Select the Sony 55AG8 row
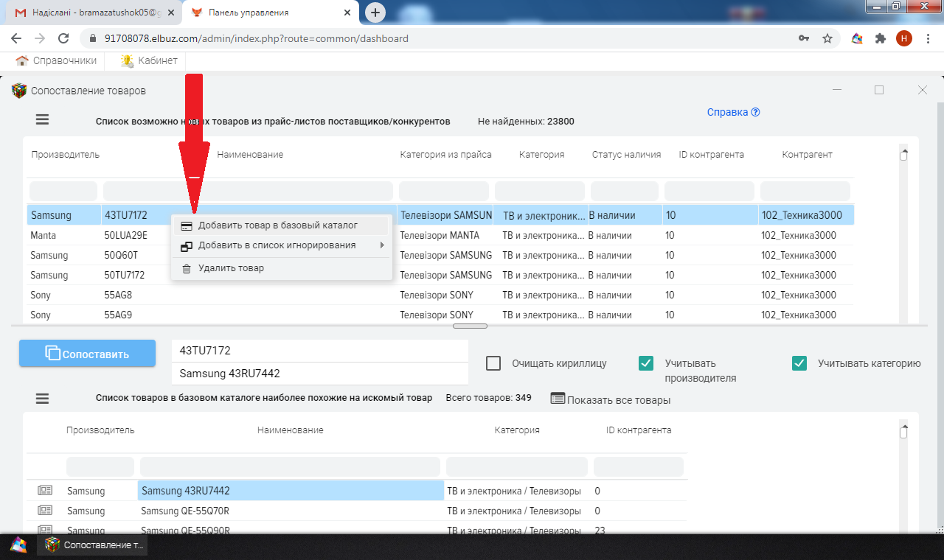The width and height of the screenshot is (944, 560). coord(440,295)
